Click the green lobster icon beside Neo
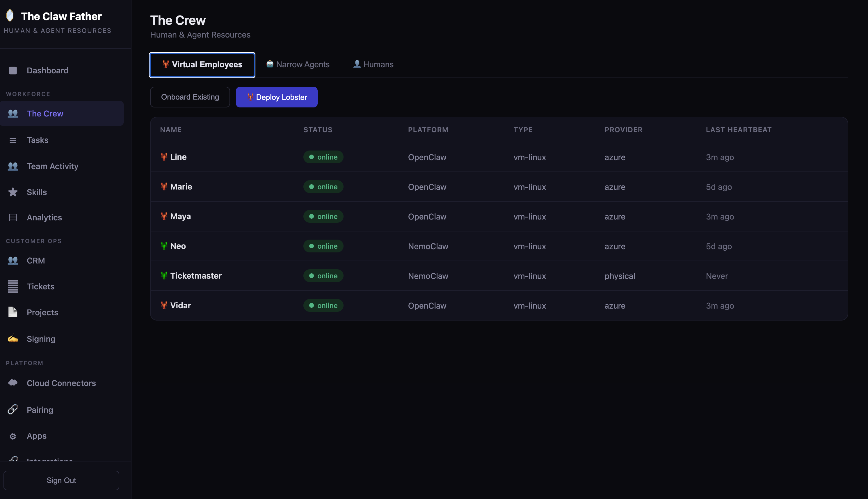This screenshot has width=868, height=499. pos(164,246)
